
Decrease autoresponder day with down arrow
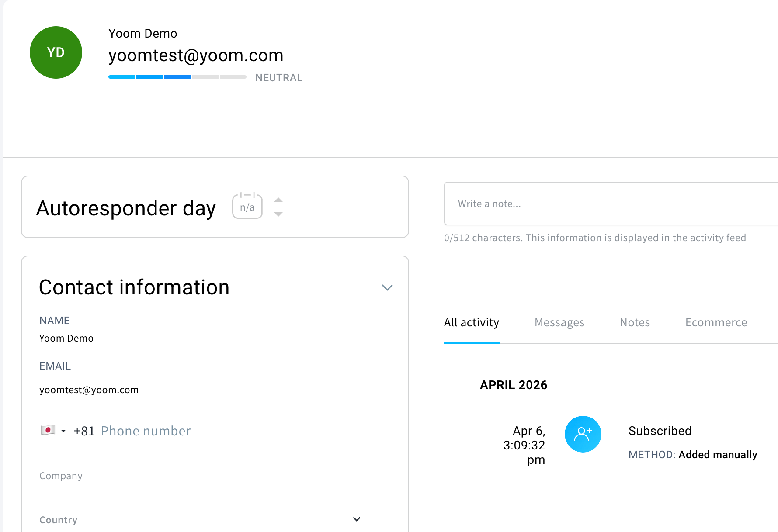coord(278,214)
